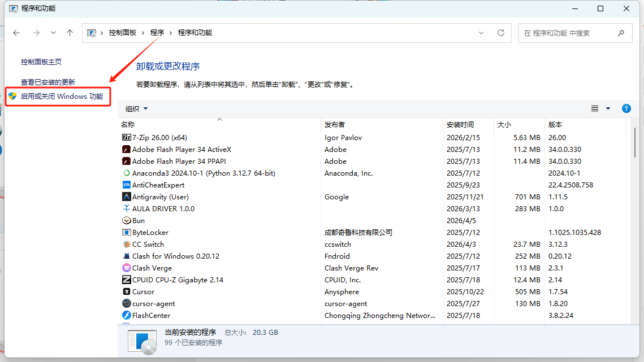The image size is (644, 362).
Task: Click version 1.1025.1035.428
Action: (x=574, y=232)
